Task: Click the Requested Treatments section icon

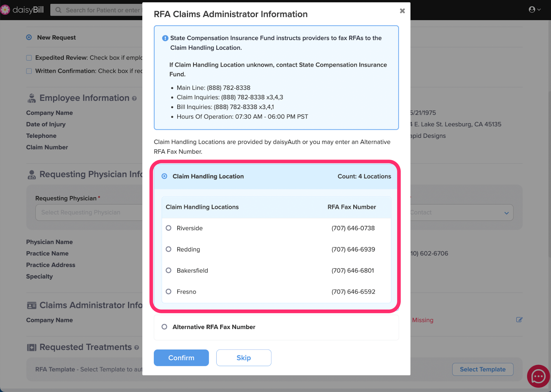Action: [x=32, y=348]
